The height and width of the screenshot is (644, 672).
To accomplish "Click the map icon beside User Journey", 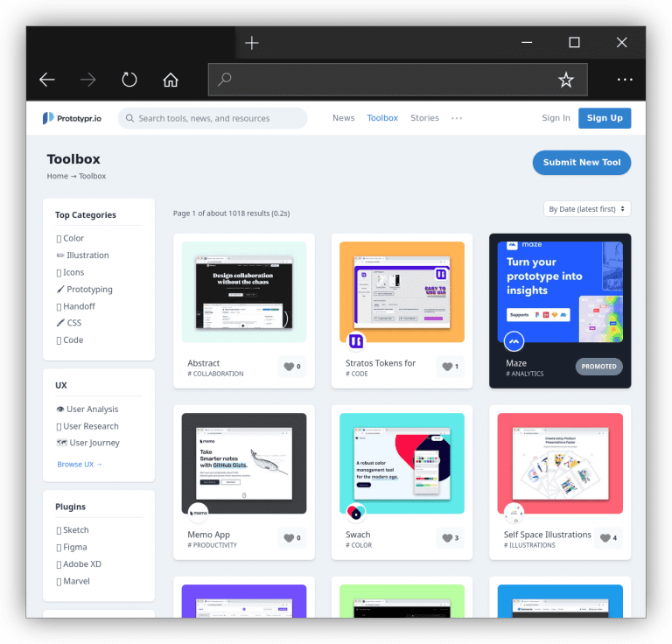I will coord(62,443).
